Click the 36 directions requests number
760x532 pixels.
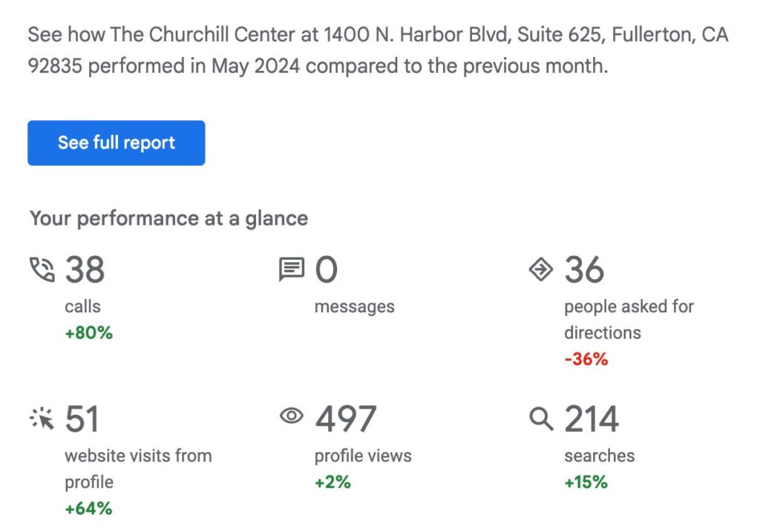tap(584, 270)
